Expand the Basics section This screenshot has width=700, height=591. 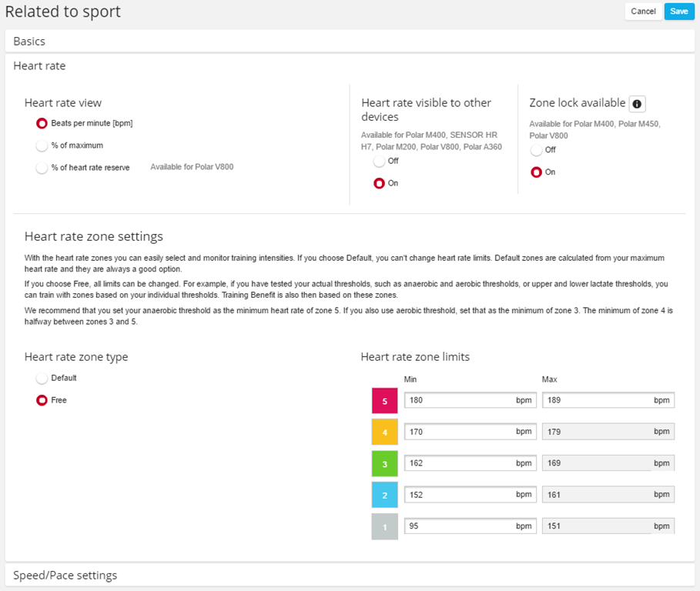29,42
